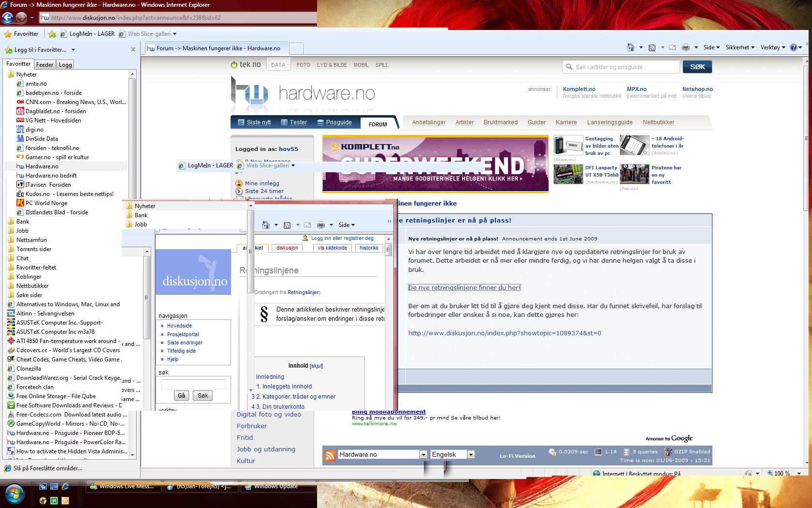
Task: Click the Geotagging article thumbnail
Action: 567,146
